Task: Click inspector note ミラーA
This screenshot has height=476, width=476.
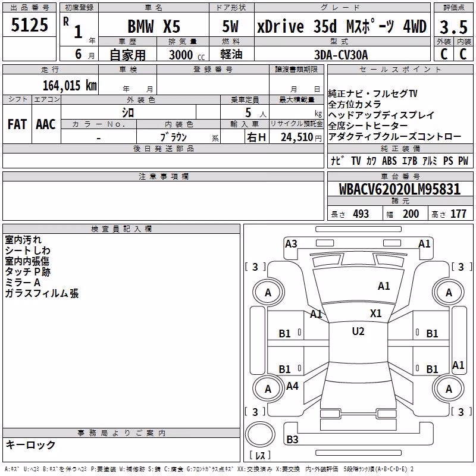Action: pyautogui.click(x=23, y=283)
